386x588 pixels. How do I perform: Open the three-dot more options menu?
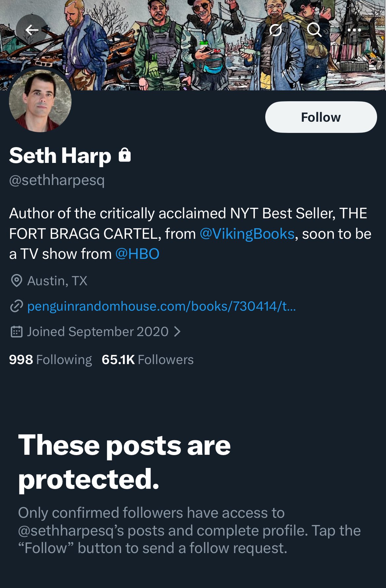354,30
